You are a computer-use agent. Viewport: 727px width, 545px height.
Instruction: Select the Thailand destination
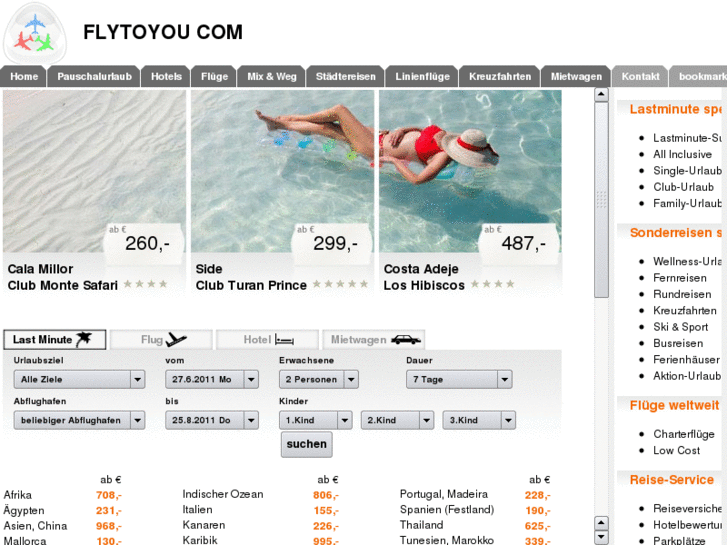click(421, 525)
